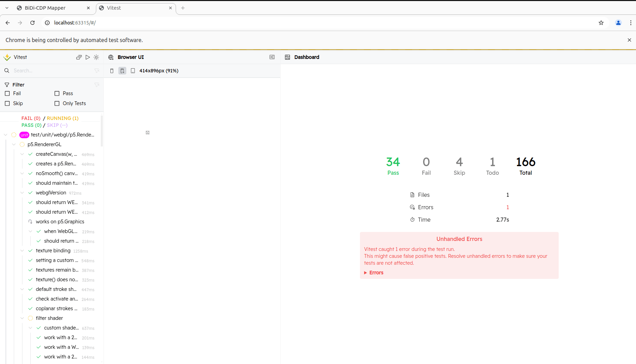Open a new browser tab
The height and width of the screenshot is (364, 636).
pos(183,8)
